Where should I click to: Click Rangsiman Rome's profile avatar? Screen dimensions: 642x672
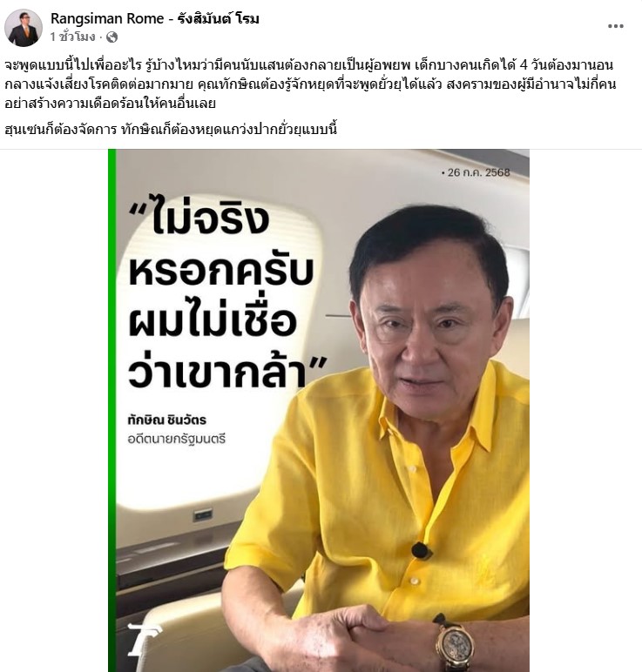pos(24,28)
